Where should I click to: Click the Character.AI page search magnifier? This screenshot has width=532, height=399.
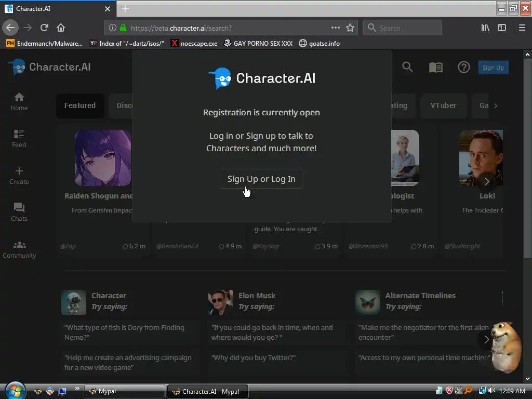click(x=407, y=67)
